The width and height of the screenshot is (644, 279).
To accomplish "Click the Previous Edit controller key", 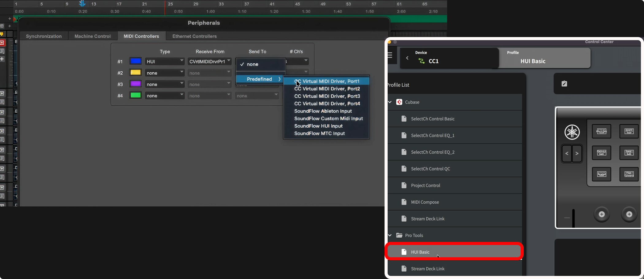I will 601,153.
